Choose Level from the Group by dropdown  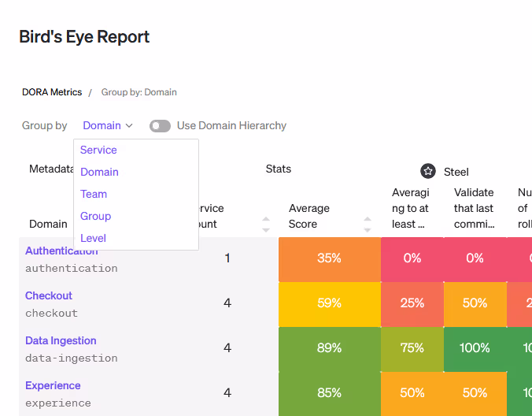click(93, 238)
